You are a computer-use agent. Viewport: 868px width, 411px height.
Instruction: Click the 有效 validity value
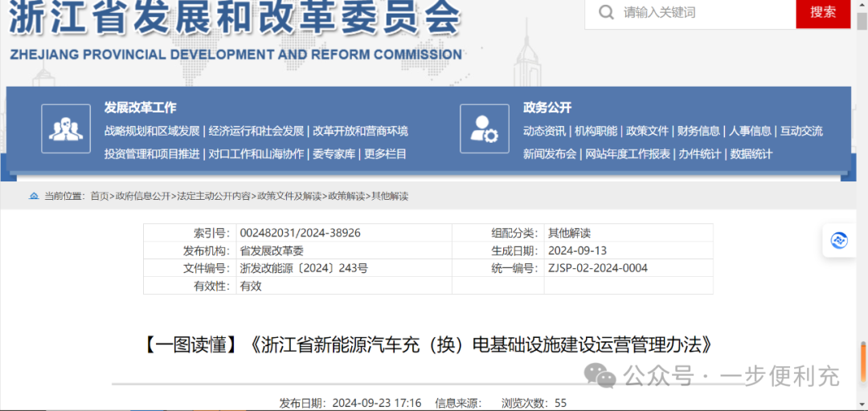tap(250, 286)
